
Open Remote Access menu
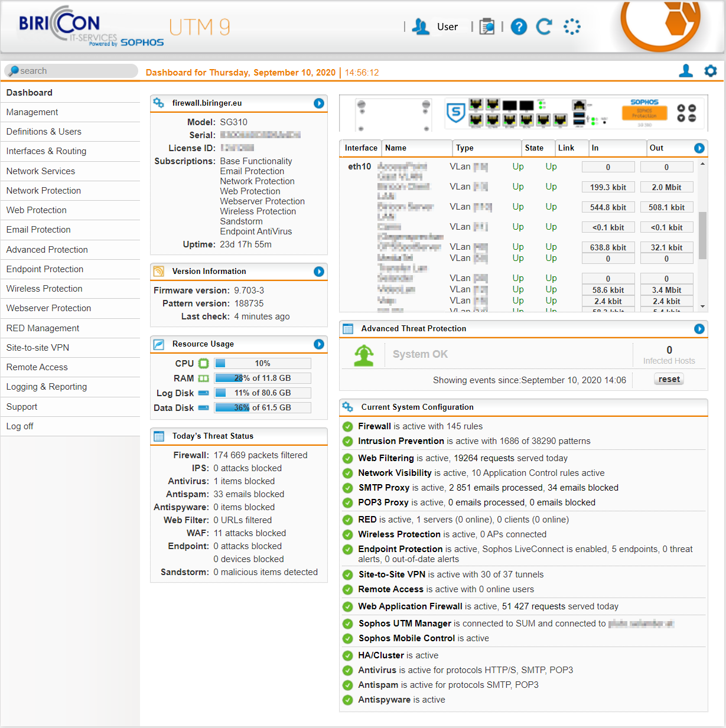point(70,367)
